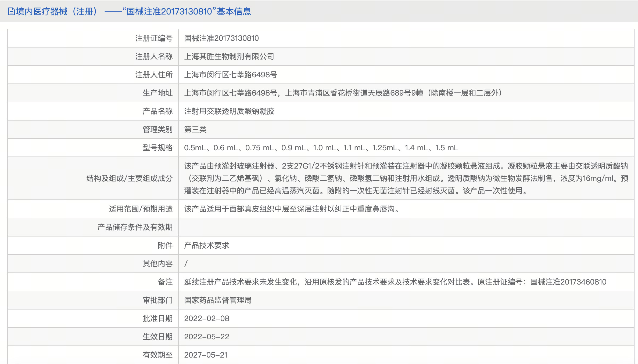Select intended use text 该产品适用于面部真皮组织
This screenshot has height=364, width=638.
pos(293,209)
